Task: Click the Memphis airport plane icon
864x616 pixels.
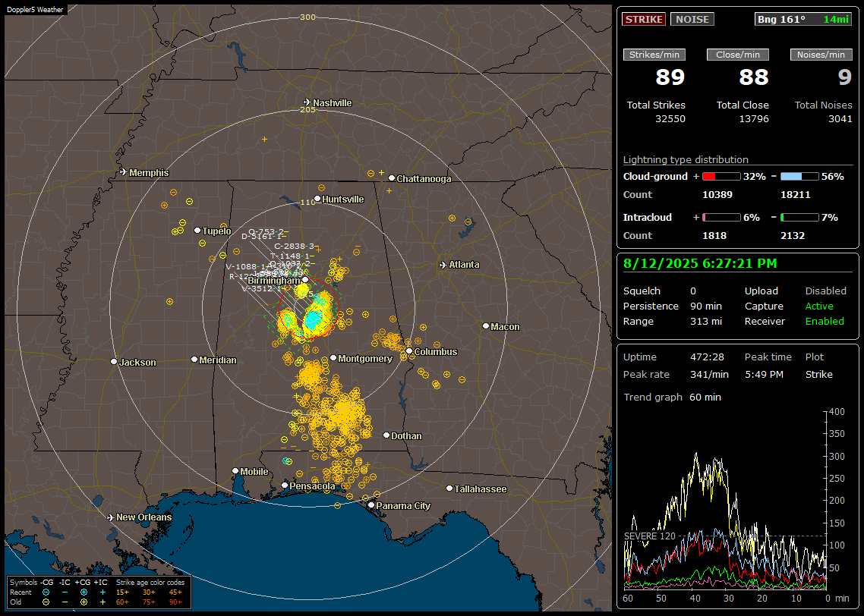Action: [x=124, y=172]
